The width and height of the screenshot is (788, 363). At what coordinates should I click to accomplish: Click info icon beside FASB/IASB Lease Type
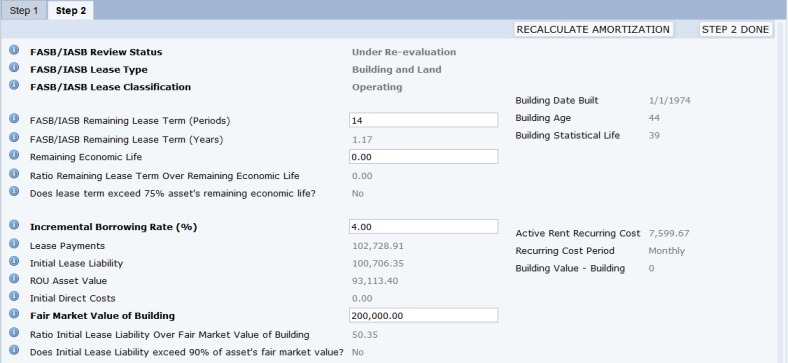[14, 68]
